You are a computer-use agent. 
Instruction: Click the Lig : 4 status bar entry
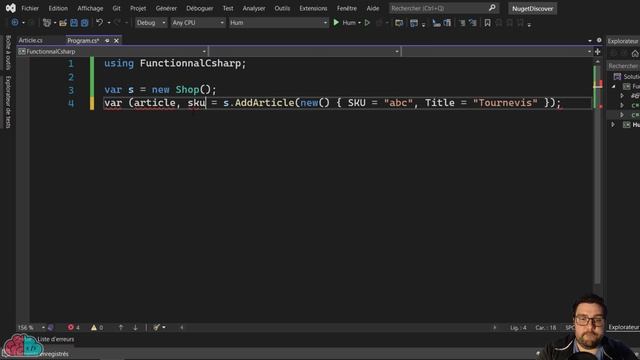pos(518,327)
